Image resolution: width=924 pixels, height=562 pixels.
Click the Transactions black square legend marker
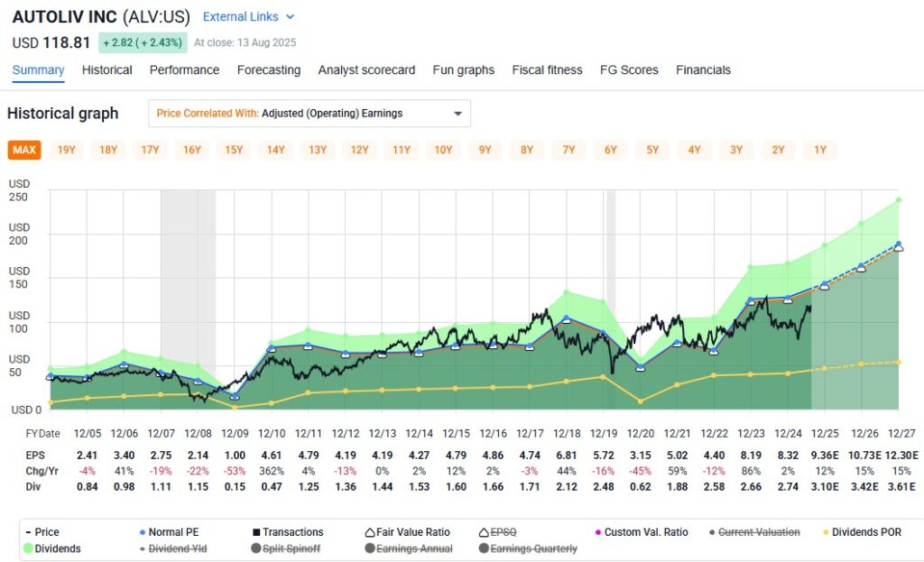[258, 531]
